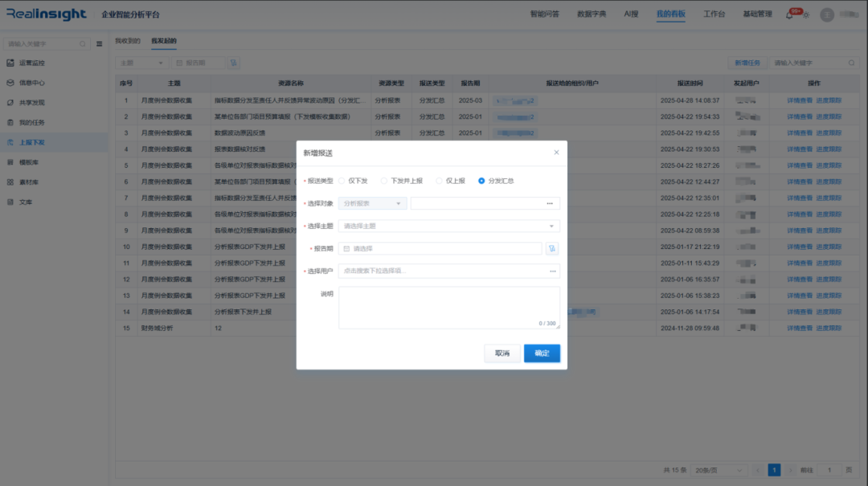868x486 pixels.
Task: Open the 工作台 menu item
Action: click(x=714, y=13)
